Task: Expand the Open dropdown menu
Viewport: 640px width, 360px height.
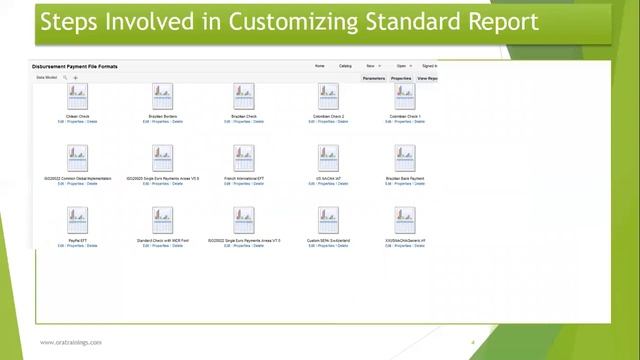Action: (404, 66)
